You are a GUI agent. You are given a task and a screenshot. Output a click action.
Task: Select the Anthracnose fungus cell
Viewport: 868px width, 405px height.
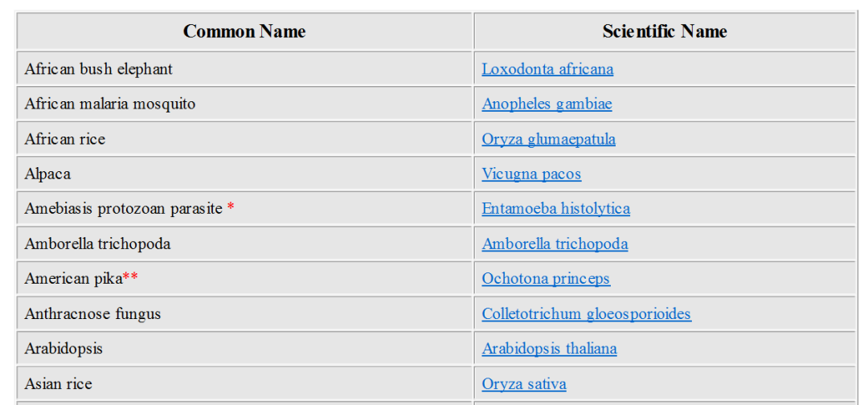[x=92, y=314]
